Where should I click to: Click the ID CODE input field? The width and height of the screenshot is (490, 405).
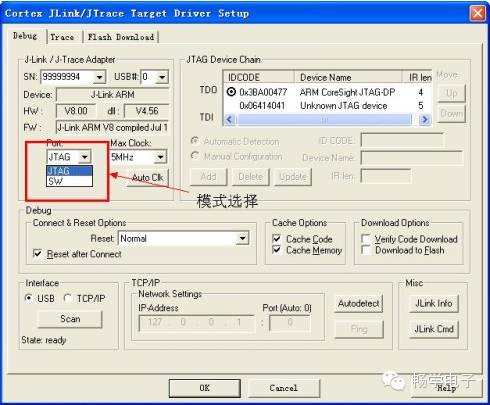click(x=402, y=140)
